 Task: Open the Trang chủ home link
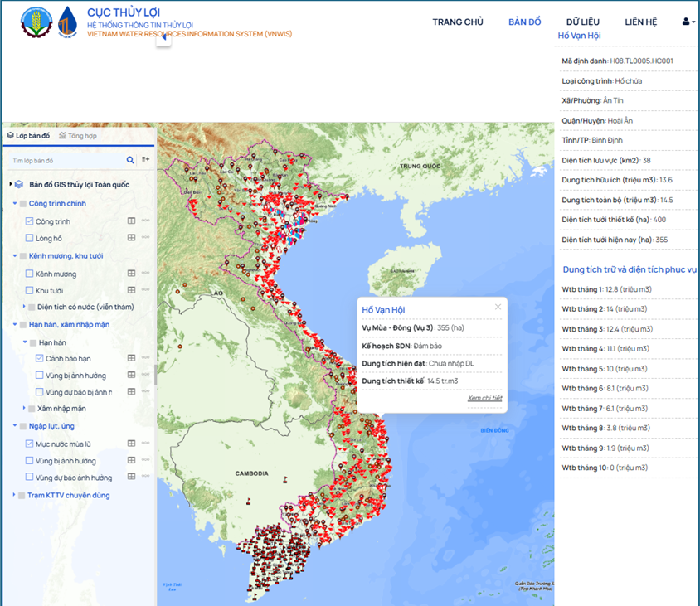click(457, 22)
